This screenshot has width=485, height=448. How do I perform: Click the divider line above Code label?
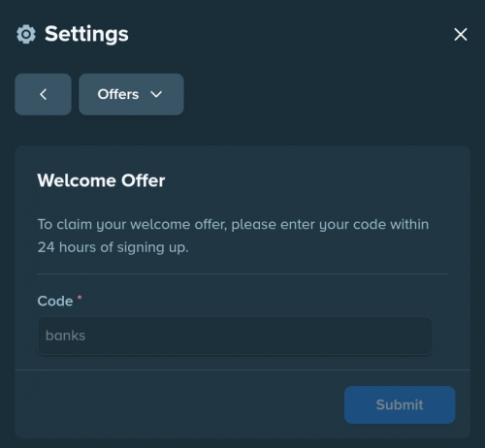(242, 273)
